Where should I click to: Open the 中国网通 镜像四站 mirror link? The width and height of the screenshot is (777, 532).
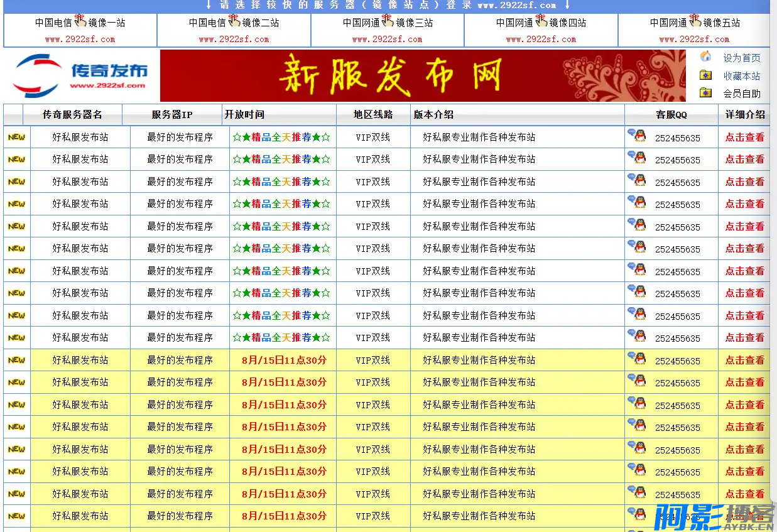541,23
